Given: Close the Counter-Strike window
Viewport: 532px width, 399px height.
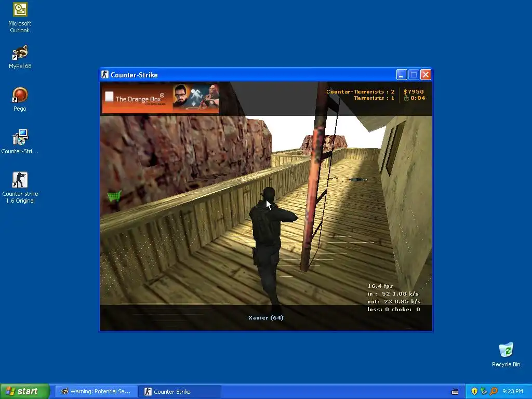Looking at the screenshot, I should click(425, 75).
